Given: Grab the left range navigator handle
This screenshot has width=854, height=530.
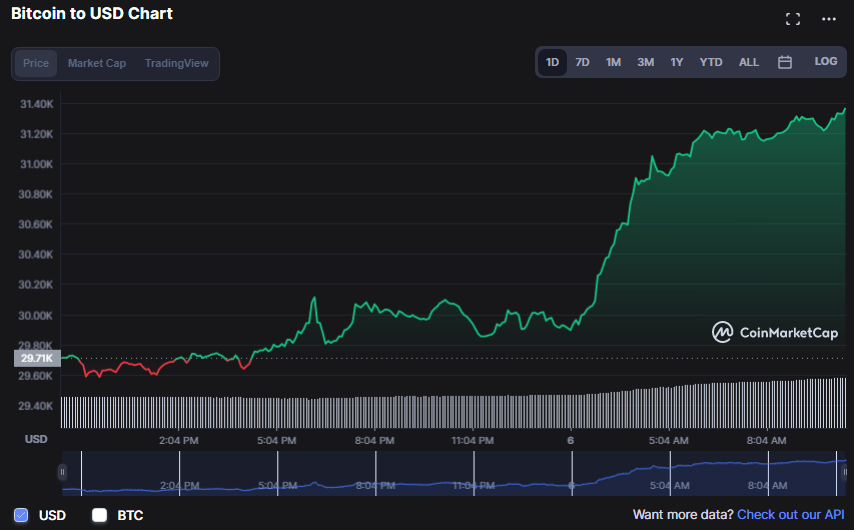Looking at the screenshot, I should [62, 472].
